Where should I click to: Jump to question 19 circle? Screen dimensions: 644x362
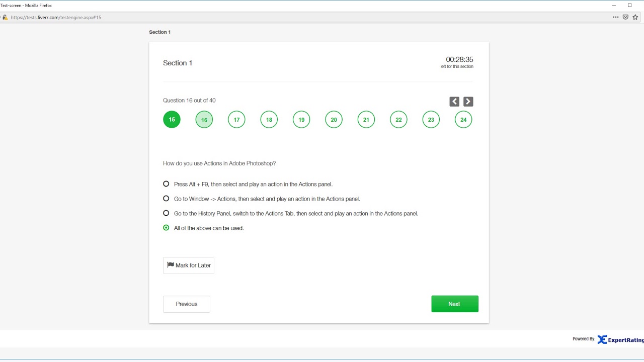[x=301, y=120]
